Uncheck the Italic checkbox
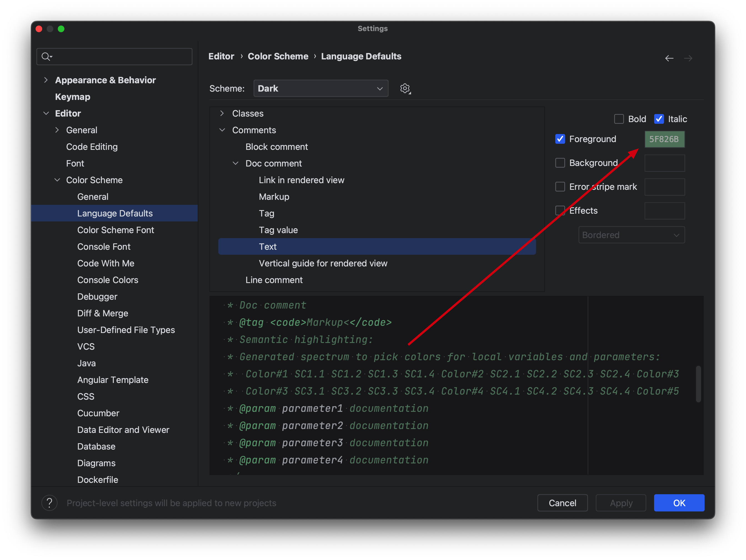Screen dimensions: 746x560 tap(659, 119)
